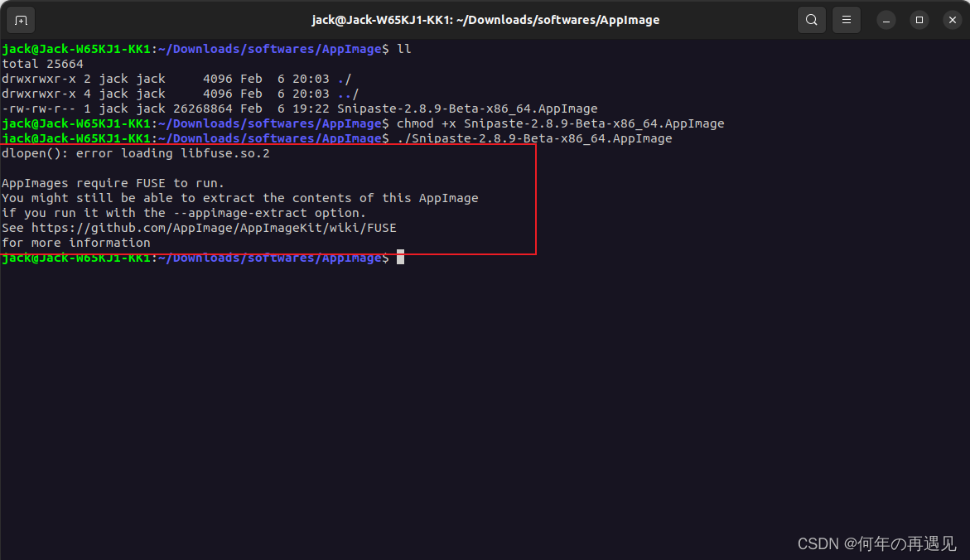Open the hamburger menu
Screen dimensions: 970x560
tap(847, 20)
